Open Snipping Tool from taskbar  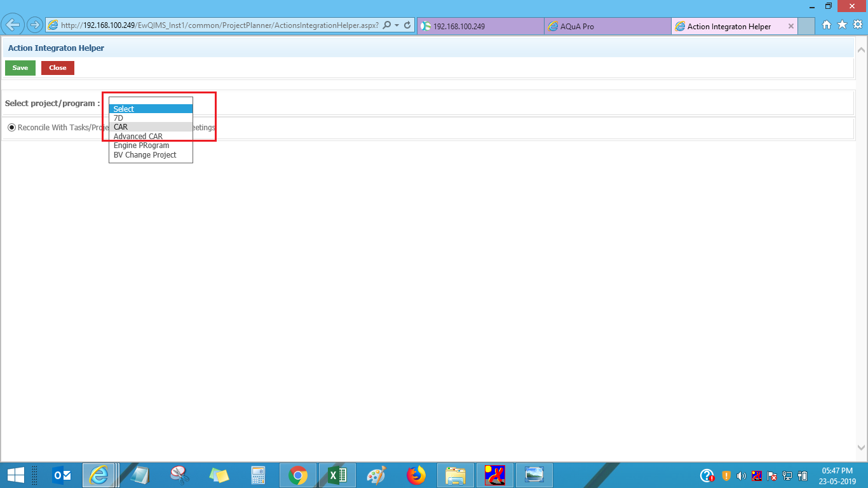pyautogui.click(x=179, y=475)
